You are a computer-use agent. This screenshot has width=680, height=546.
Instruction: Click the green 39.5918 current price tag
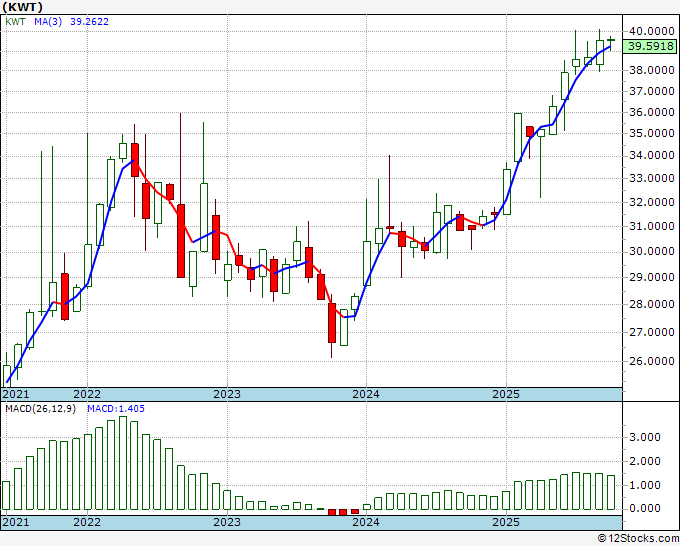[x=649, y=45]
